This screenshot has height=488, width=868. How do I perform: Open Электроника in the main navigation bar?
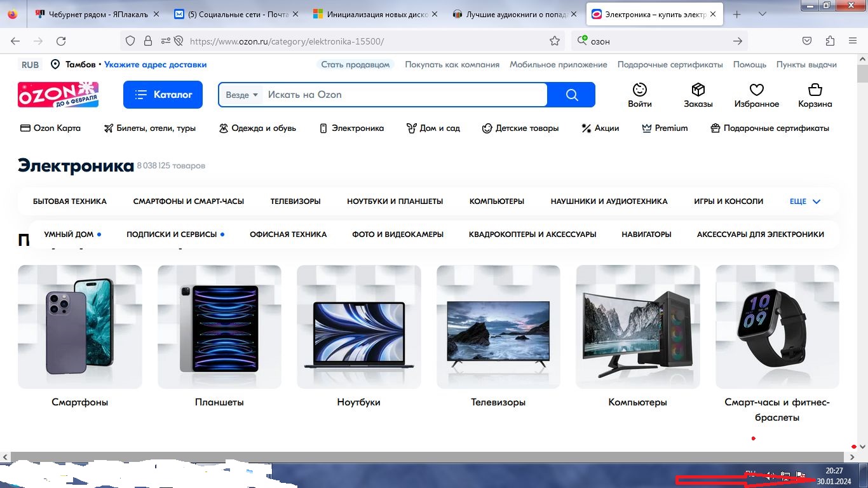coord(351,128)
